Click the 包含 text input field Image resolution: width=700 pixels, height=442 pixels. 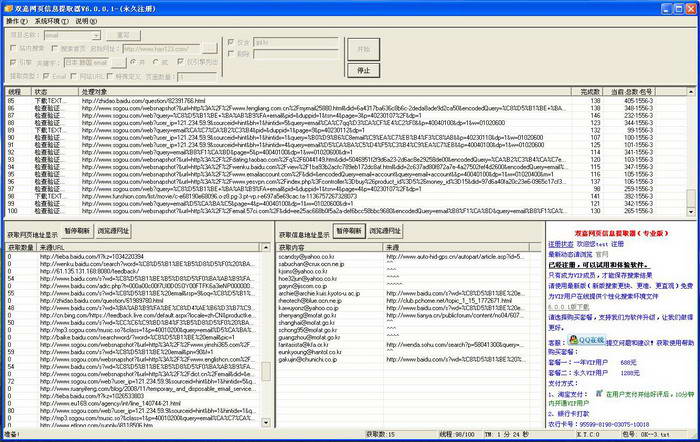tap(296, 42)
